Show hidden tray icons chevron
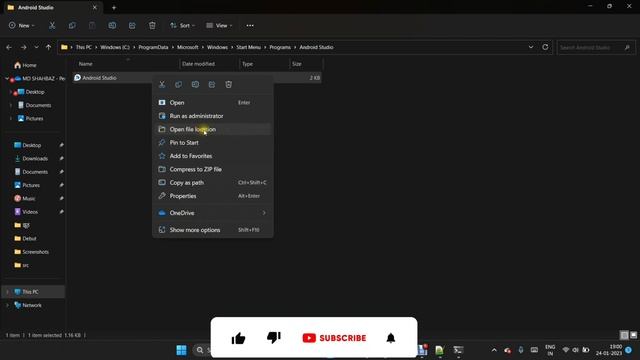This screenshot has width=640, height=360. pyautogui.click(x=494, y=350)
